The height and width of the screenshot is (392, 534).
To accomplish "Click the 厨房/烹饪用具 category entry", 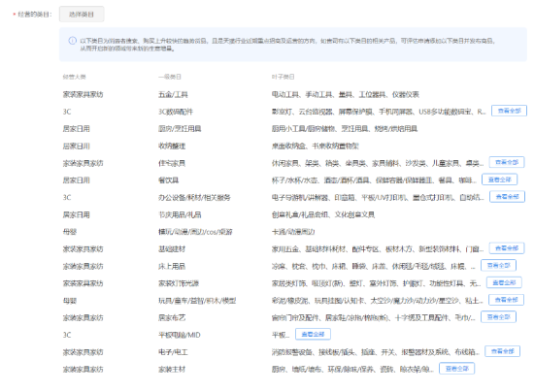I will 180,129.
